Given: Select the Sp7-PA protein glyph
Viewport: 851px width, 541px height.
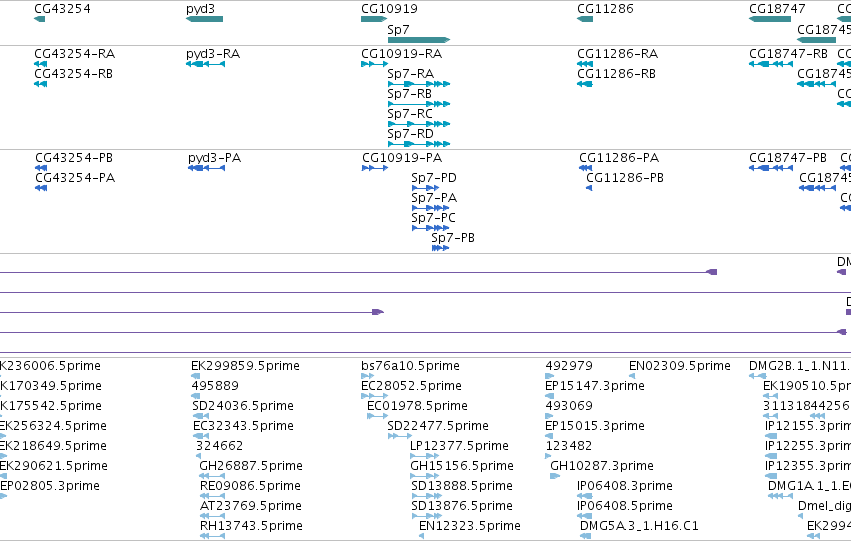Looking at the screenshot, I should tap(430, 208).
